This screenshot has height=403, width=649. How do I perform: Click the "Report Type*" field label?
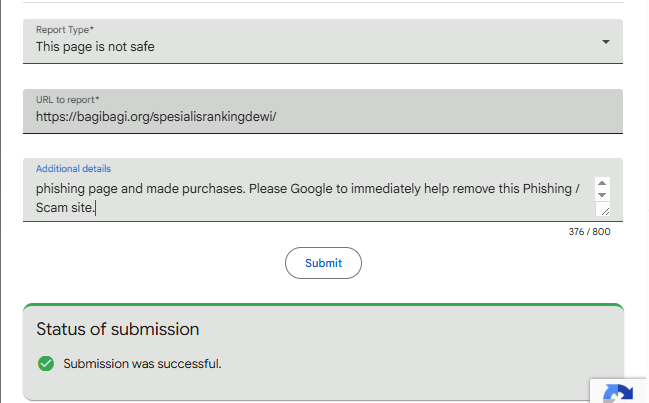click(x=65, y=30)
